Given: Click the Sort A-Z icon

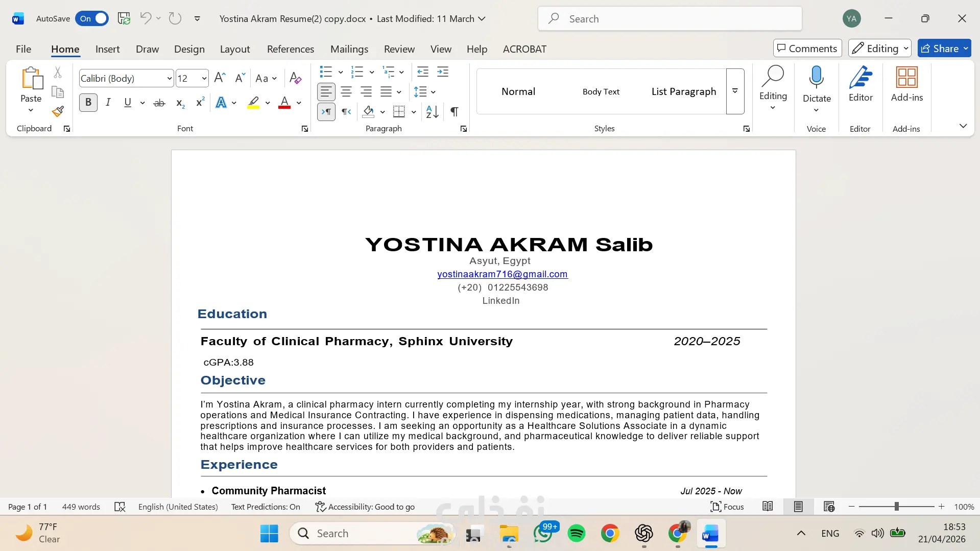Looking at the screenshot, I should click(432, 112).
